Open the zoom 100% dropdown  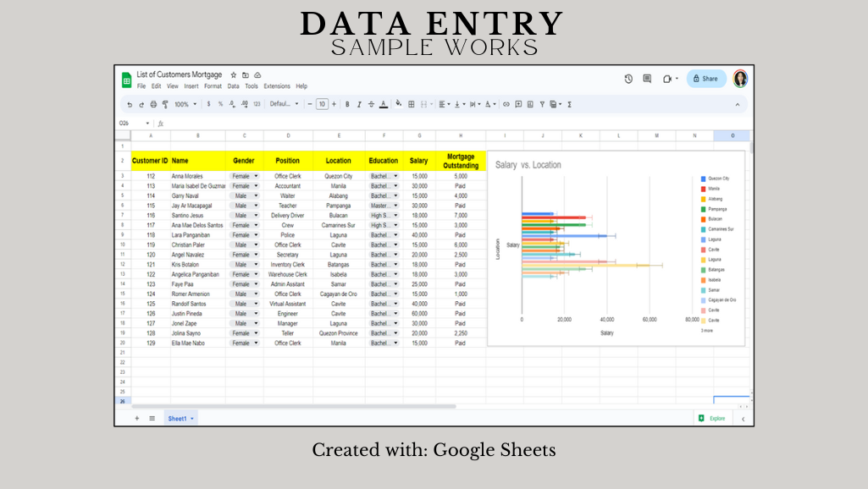tap(185, 104)
